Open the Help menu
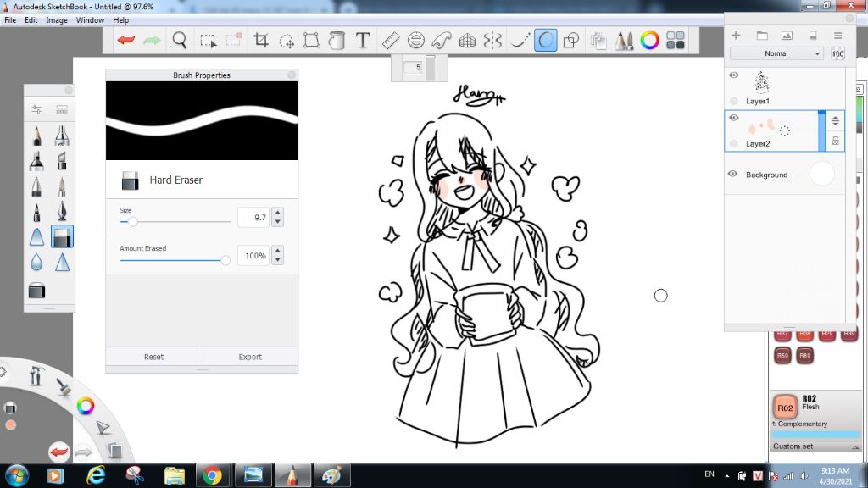This screenshot has width=868, height=488. click(120, 20)
